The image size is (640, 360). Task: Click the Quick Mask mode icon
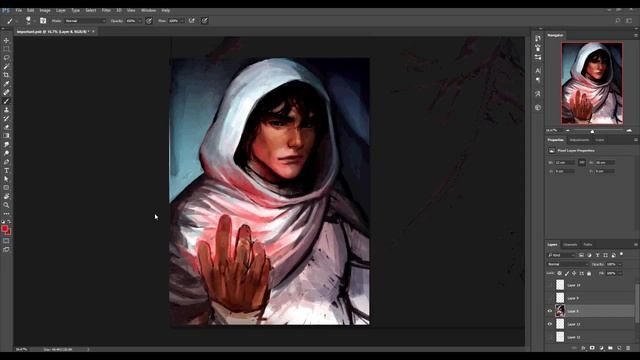tap(6, 241)
